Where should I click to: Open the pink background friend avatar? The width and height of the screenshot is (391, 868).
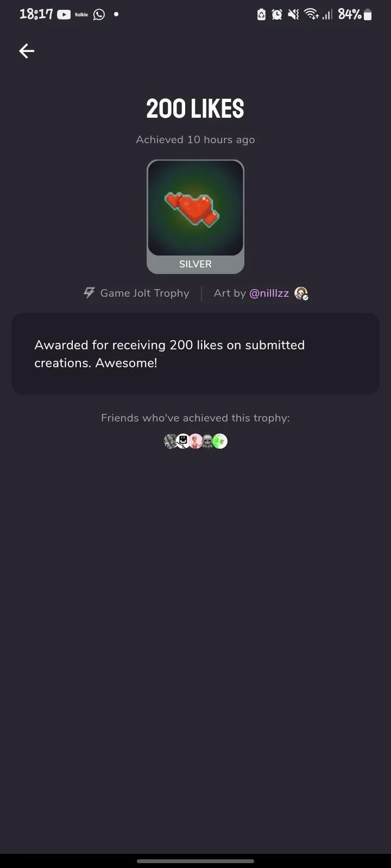pyautogui.click(x=195, y=442)
